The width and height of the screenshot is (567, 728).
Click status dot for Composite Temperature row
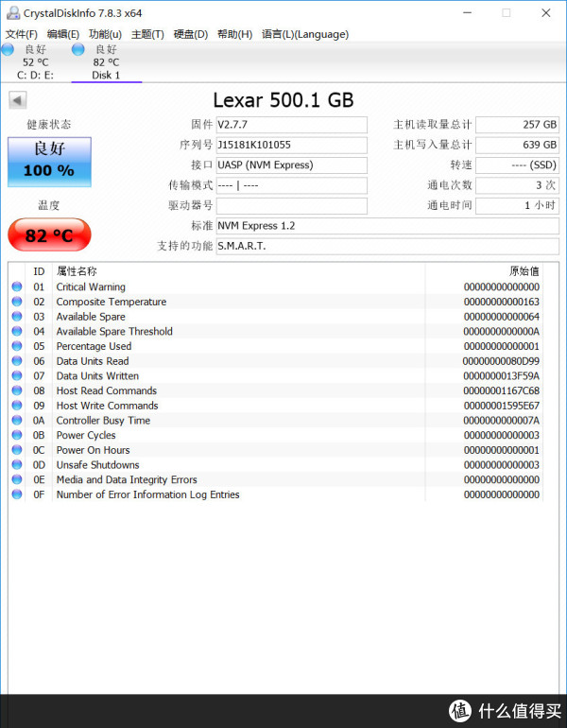[17, 302]
